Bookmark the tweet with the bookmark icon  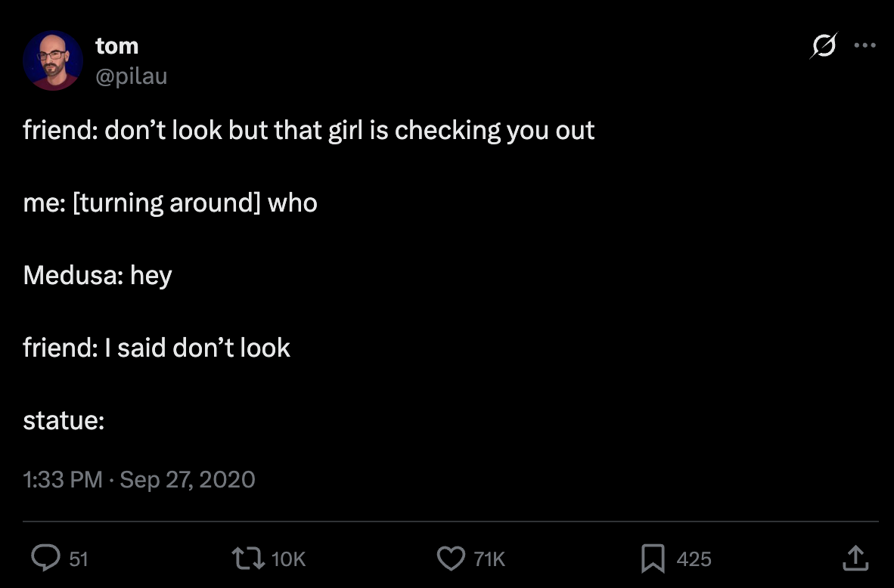click(652, 559)
